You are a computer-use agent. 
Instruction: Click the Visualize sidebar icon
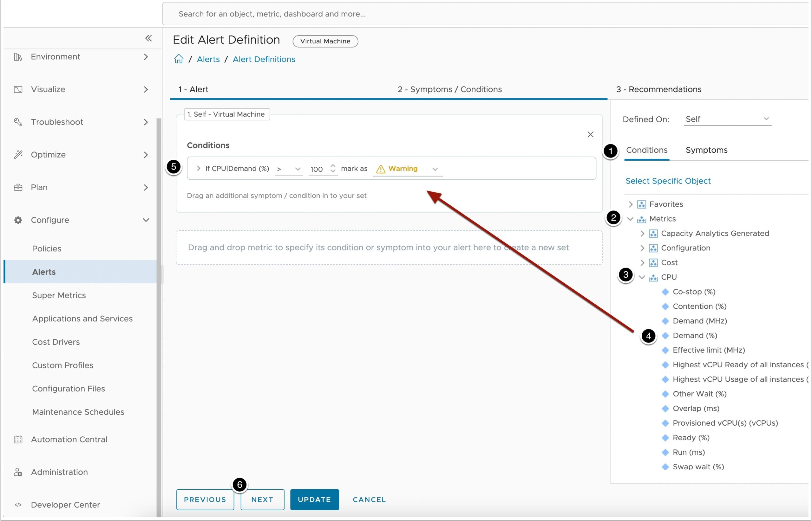tap(18, 89)
